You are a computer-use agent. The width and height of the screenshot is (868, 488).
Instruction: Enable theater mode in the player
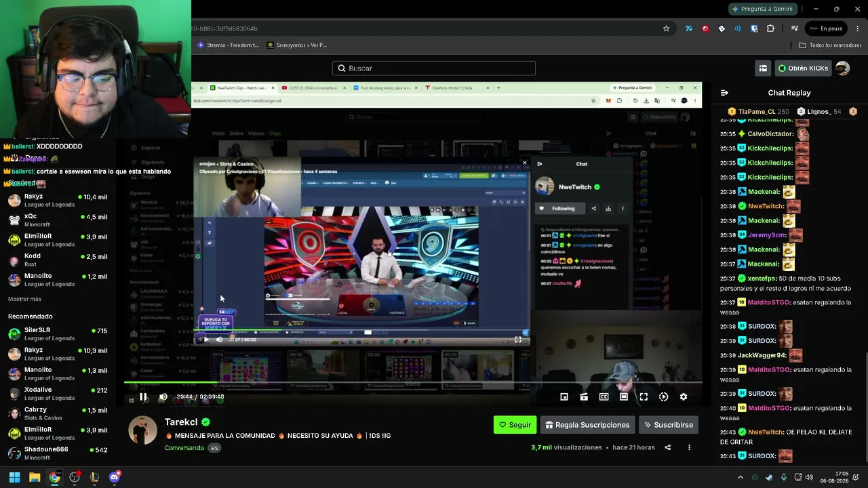pyautogui.click(x=624, y=397)
